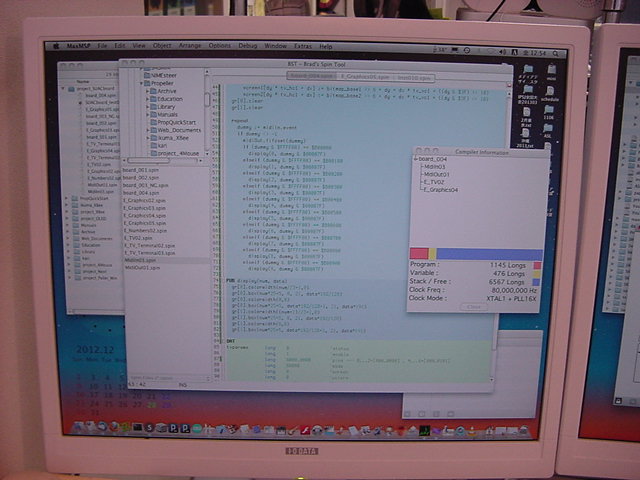Screen dimensions: 640x480
Task: Open the VLC cone icon in the Dock
Action: 472,431
